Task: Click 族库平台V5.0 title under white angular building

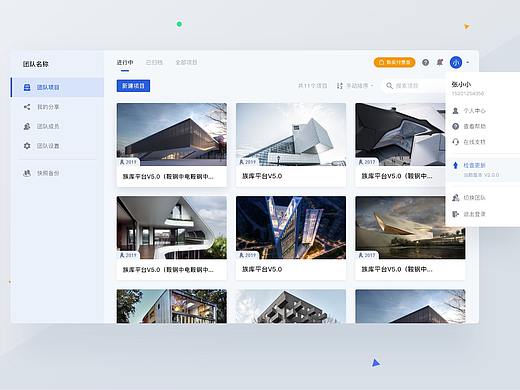Action: [262, 176]
